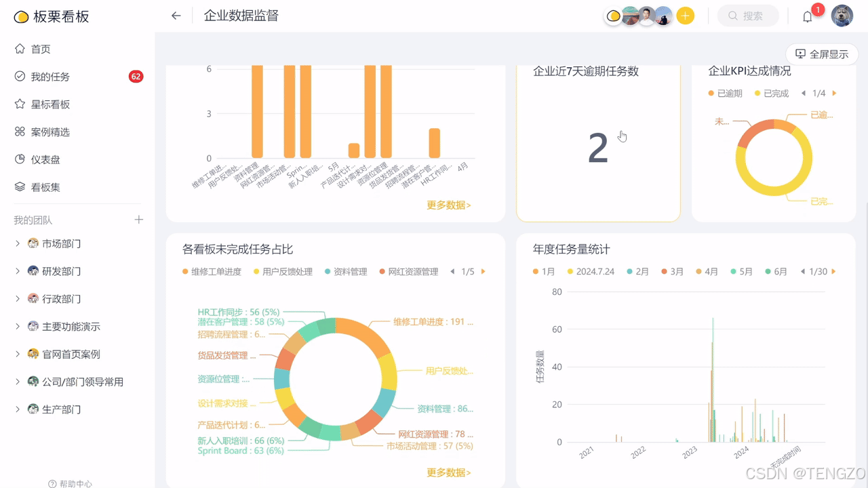Click the fourth member avatar in header
The width and height of the screenshot is (868, 488).
663,16
